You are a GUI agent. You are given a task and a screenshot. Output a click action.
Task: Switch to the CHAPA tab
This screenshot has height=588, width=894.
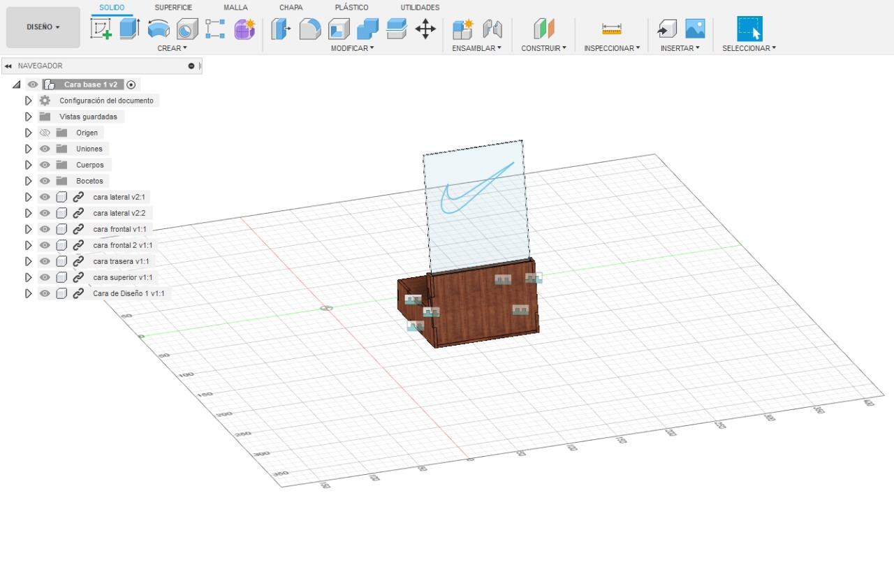click(291, 8)
